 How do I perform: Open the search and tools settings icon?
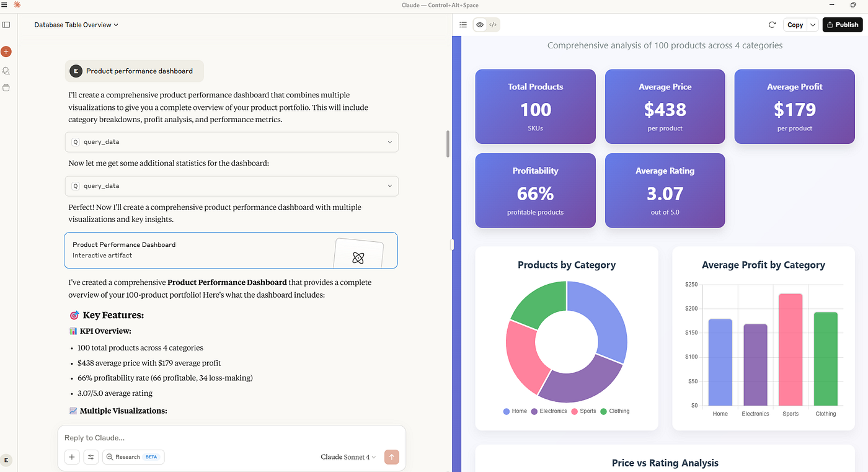[x=91, y=457]
